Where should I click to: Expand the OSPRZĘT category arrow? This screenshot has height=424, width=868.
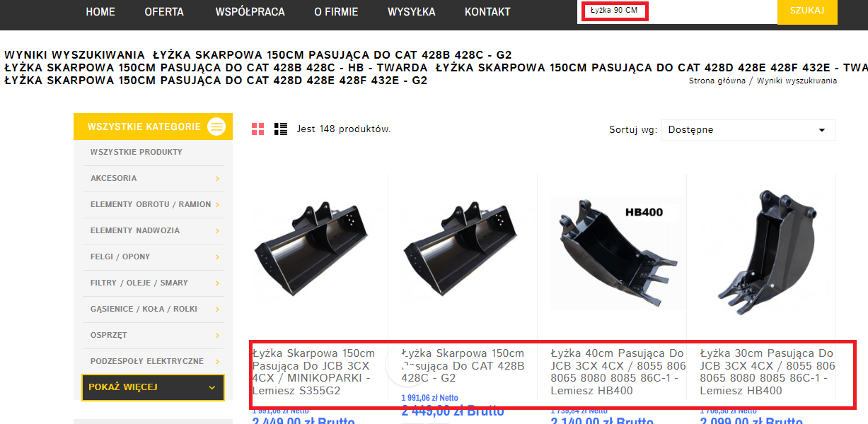click(217, 336)
